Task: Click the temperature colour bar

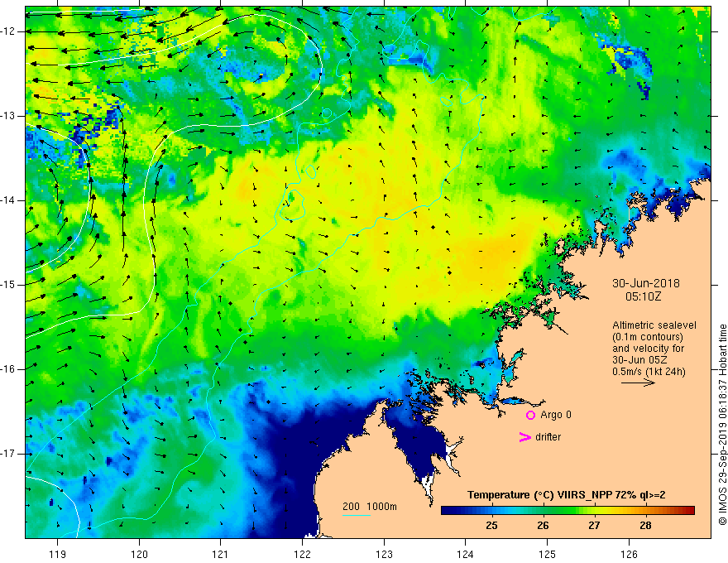Action: [x=568, y=511]
